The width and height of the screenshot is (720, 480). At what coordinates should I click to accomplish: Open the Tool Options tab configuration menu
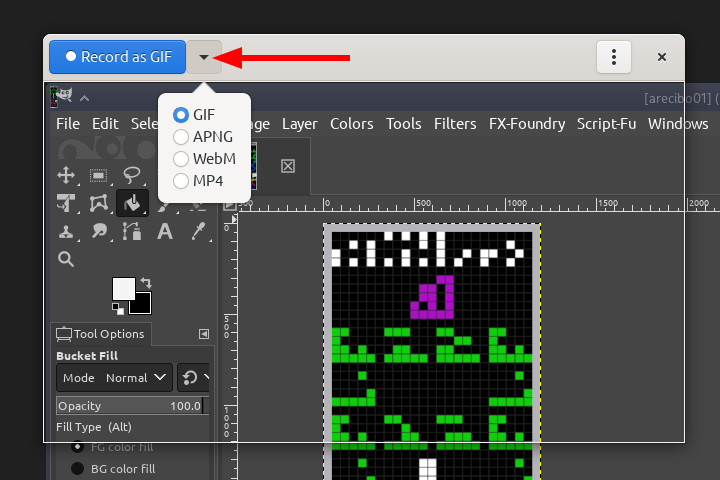(x=204, y=334)
